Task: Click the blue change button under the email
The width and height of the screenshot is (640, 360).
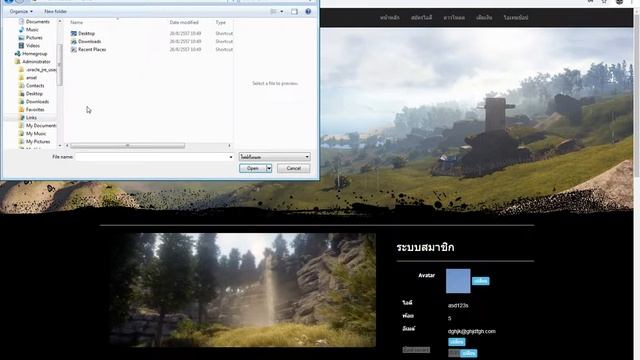Action: pos(457,342)
